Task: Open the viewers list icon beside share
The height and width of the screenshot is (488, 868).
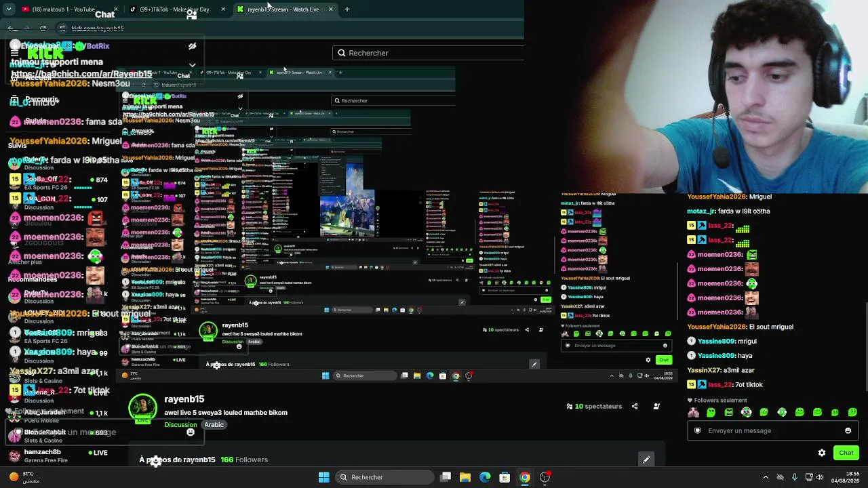Action: click(x=656, y=407)
